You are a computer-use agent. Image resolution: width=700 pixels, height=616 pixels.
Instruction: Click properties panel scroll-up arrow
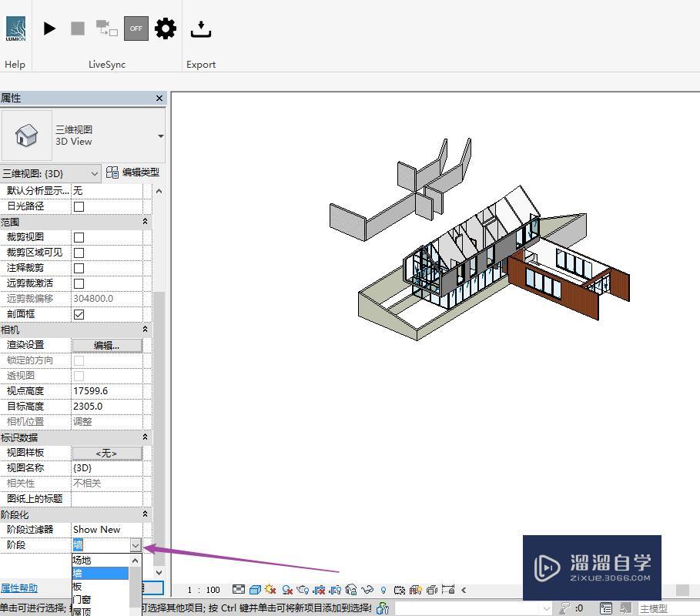coord(159,191)
